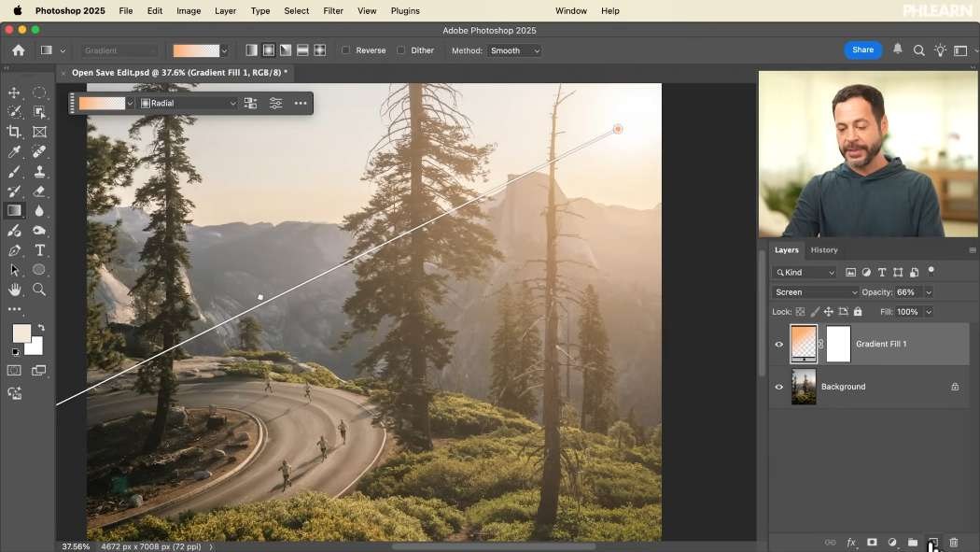Hide the Background layer
The image size is (980, 552).
point(778,387)
